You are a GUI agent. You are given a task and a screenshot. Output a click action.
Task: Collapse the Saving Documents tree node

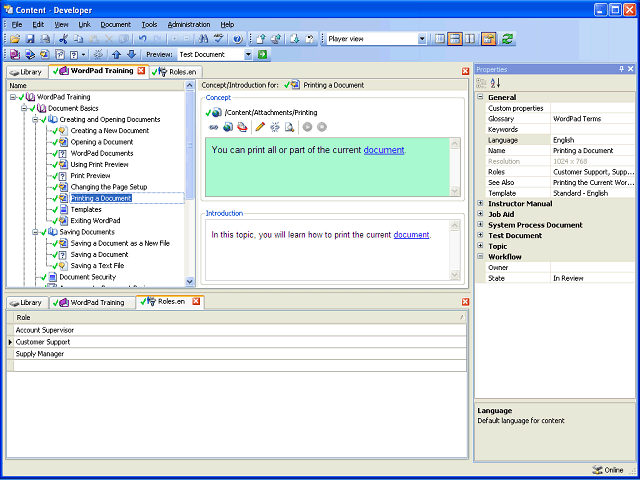point(36,232)
